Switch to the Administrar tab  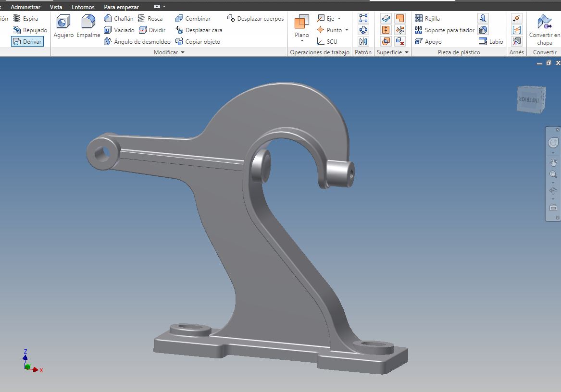pyautogui.click(x=25, y=7)
